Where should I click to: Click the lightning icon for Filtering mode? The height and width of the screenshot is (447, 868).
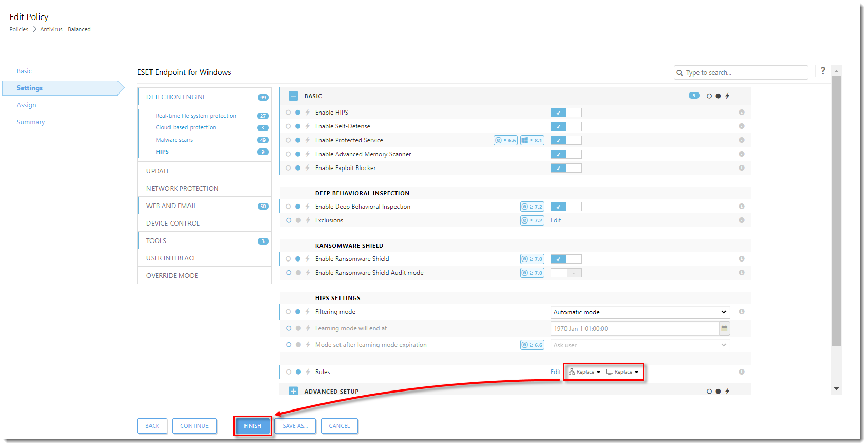click(x=308, y=312)
